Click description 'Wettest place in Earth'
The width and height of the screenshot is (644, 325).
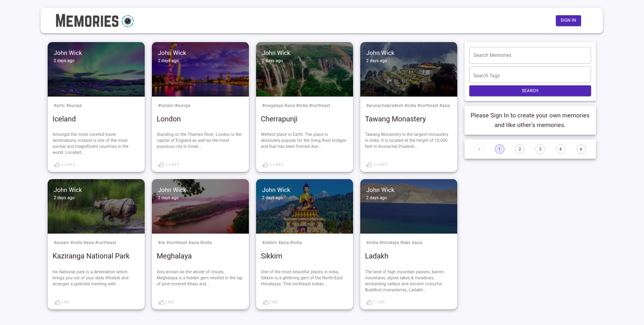tap(303, 141)
